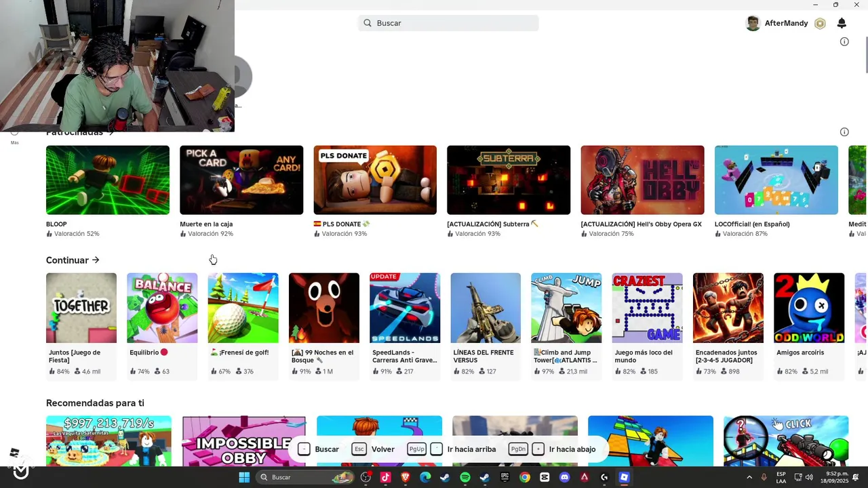
Task: Open the AfterMandy profile avatar
Action: point(753,23)
